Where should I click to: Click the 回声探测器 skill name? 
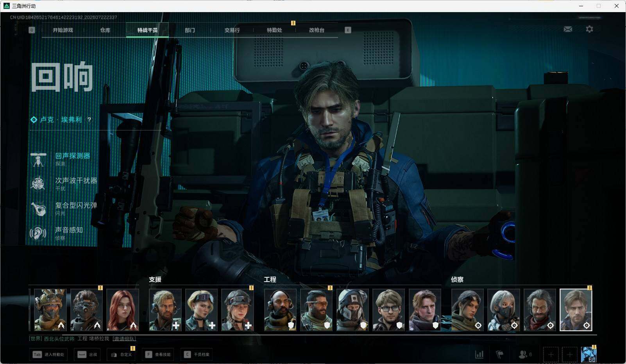click(73, 156)
